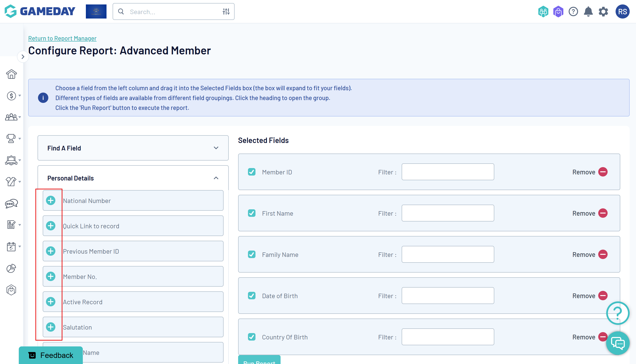This screenshot has height=364, width=636.
Task: Click the Feedback button
Action: pyautogui.click(x=51, y=355)
